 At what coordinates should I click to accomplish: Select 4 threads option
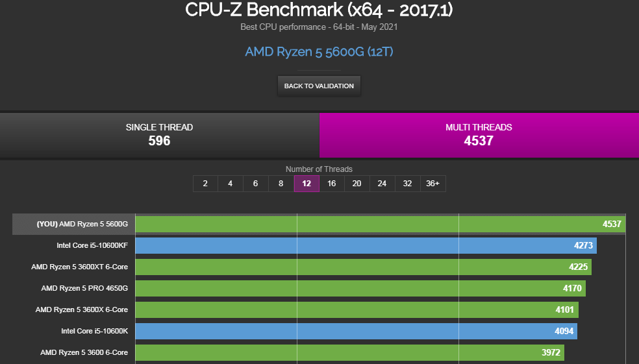click(x=231, y=184)
